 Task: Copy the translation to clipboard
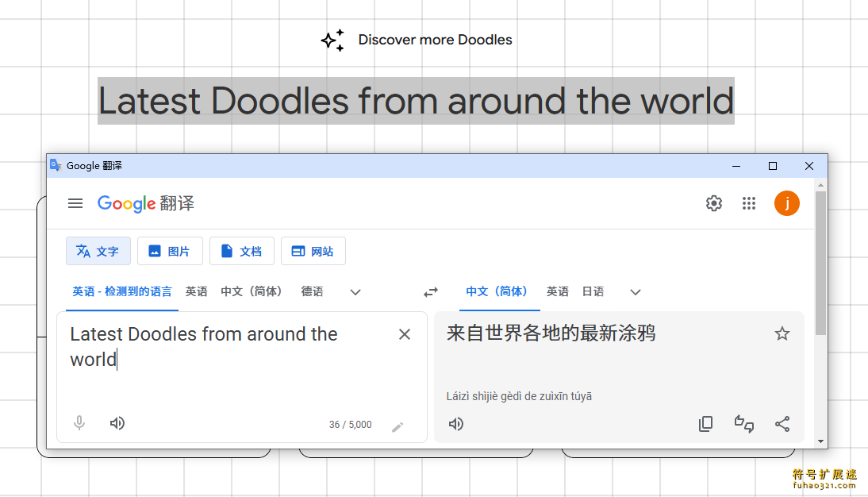tap(706, 424)
